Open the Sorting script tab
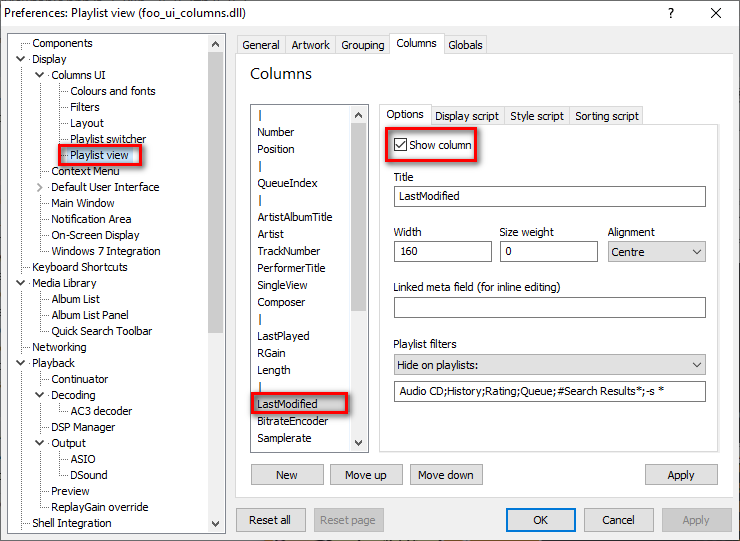 pos(606,116)
